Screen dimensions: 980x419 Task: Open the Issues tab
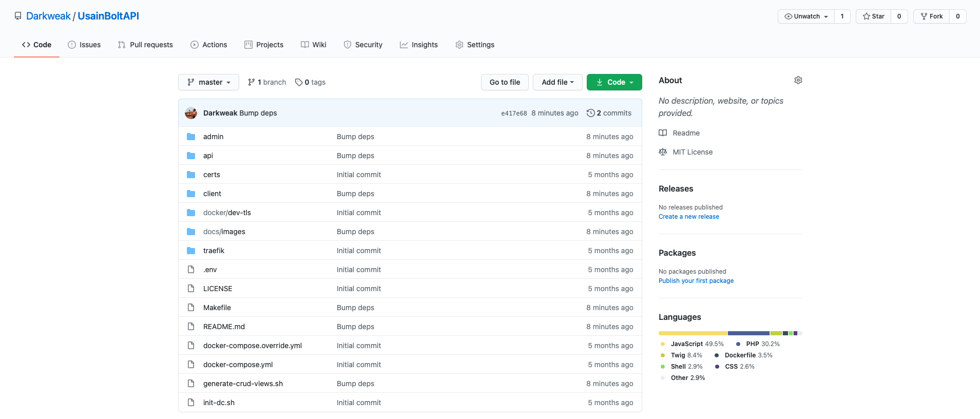tap(84, 45)
